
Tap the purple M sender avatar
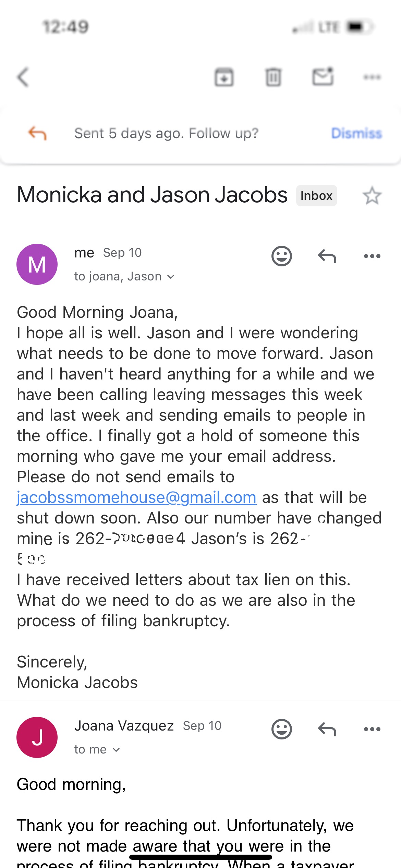37,264
